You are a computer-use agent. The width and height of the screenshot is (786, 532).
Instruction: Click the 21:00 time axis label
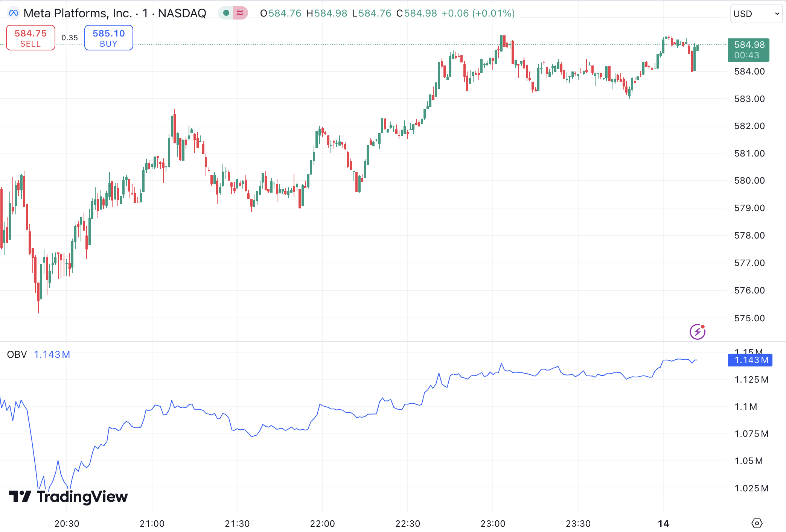tap(152, 523)
